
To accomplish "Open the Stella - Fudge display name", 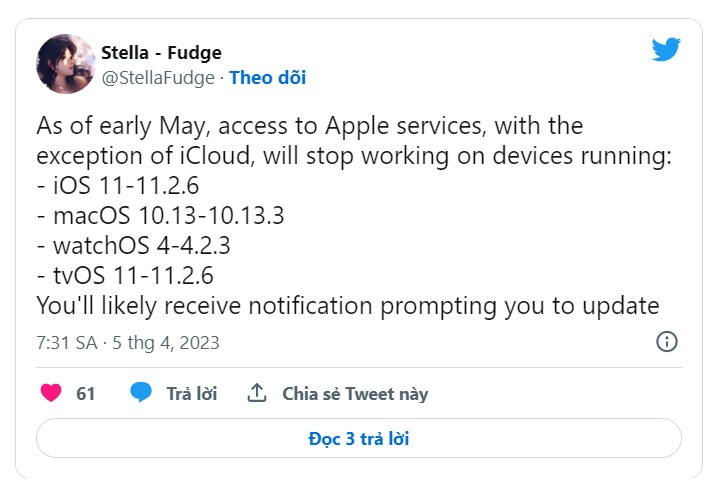I will point(161,52).
